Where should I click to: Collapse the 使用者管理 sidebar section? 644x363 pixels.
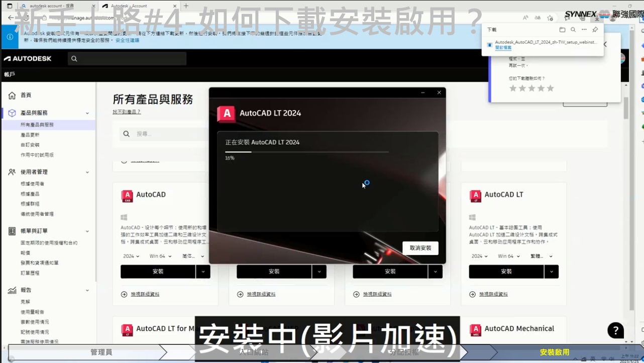[x=87, y=172]
